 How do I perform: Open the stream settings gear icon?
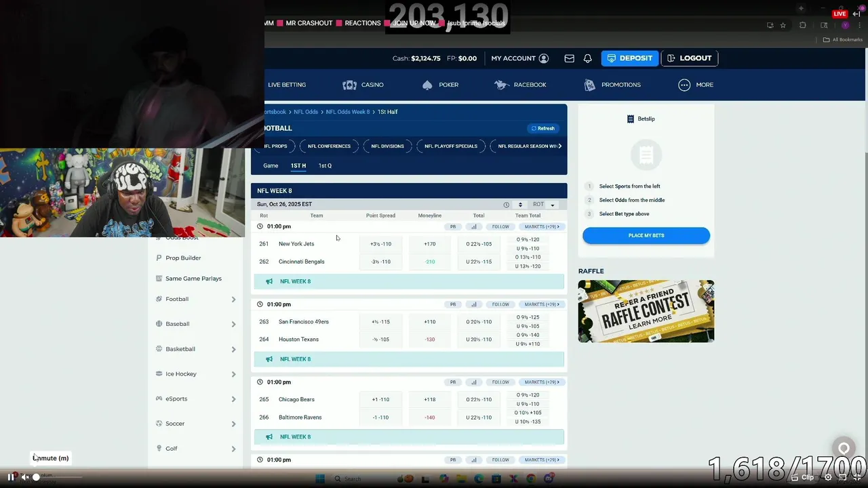pyautogui.click(x=828, y=477)
